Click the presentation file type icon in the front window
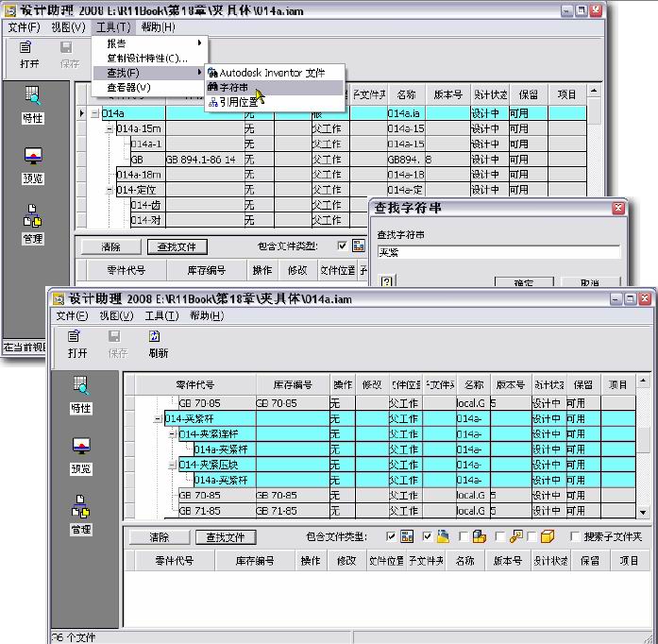This screenshot has height=644, width=658. click(x=443, y=536)
